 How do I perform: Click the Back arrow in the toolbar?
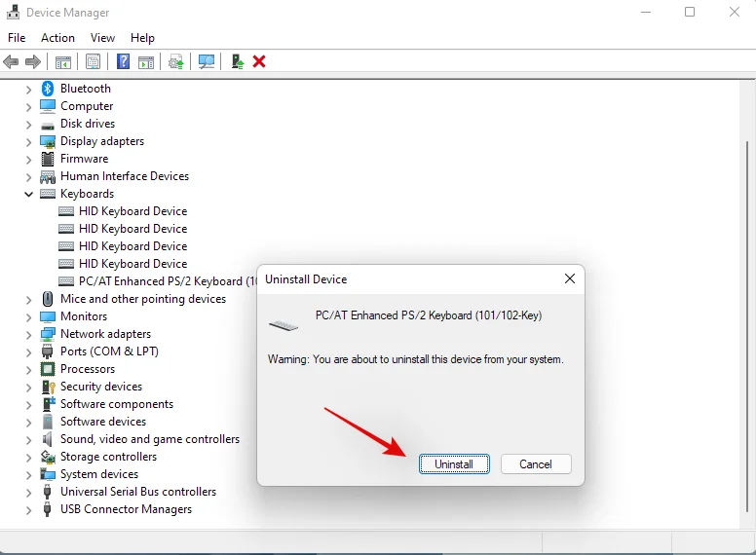pyautogui.click(x=12, y=61)
